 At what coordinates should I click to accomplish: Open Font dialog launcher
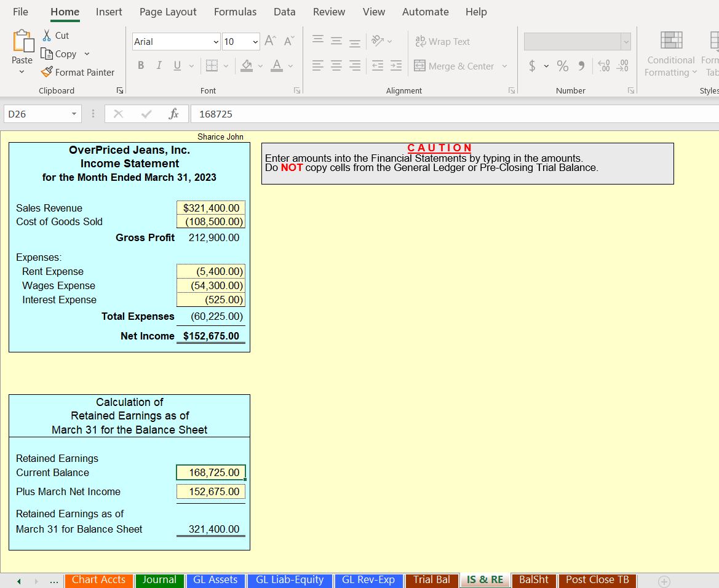click(297, 91)
